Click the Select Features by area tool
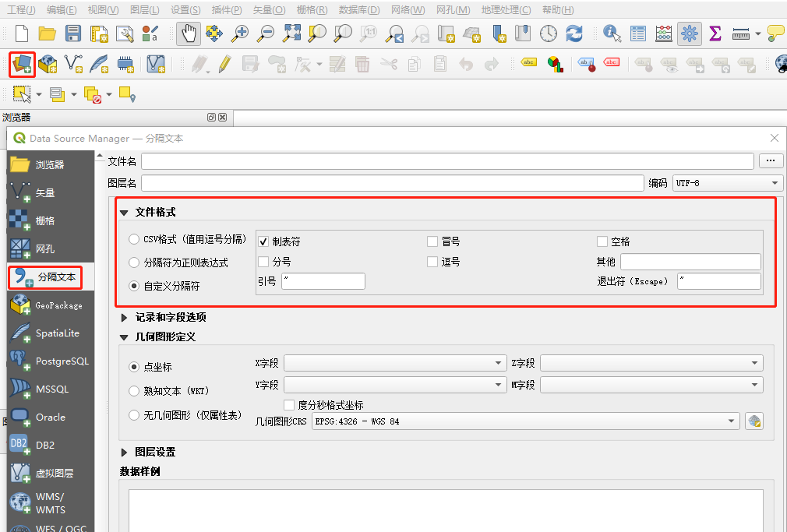This screenshot has height=532, width=787. click(x=22, y=93)
